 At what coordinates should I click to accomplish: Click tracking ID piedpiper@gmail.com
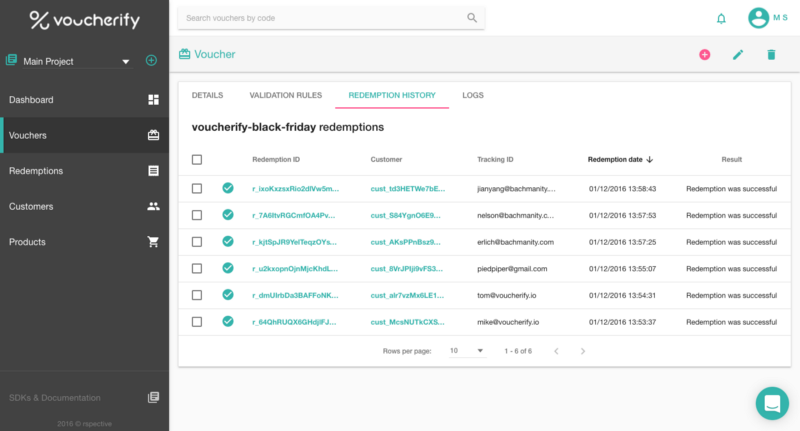(x=512, y=269)
